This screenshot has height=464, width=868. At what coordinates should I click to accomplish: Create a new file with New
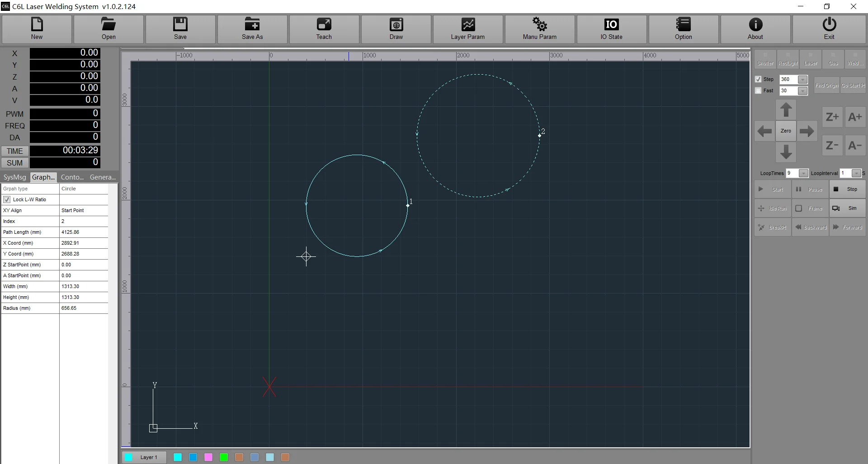(37, 29)
